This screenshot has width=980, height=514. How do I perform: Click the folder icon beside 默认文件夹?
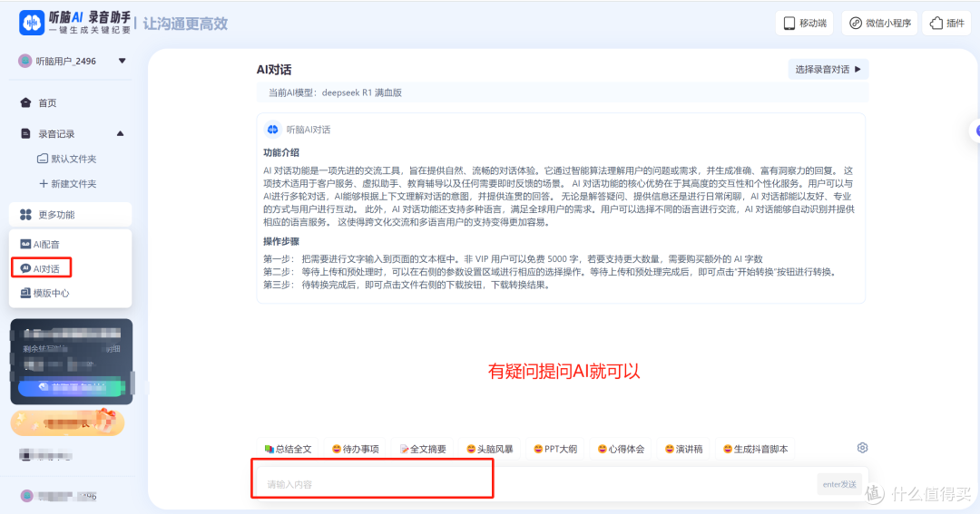click(43, 159)
